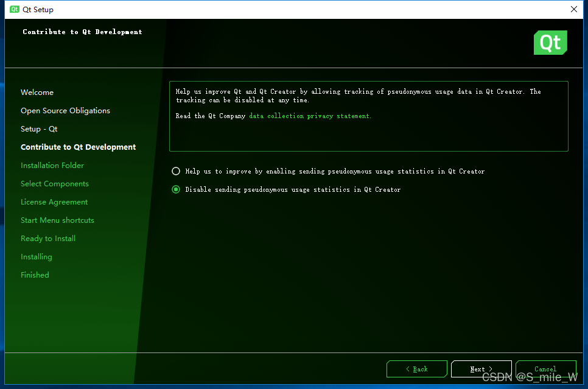Click the Qt logo in the header
The height and width of the screenshot is (389, 588).
pyautogui.click(x=550, y=43)
